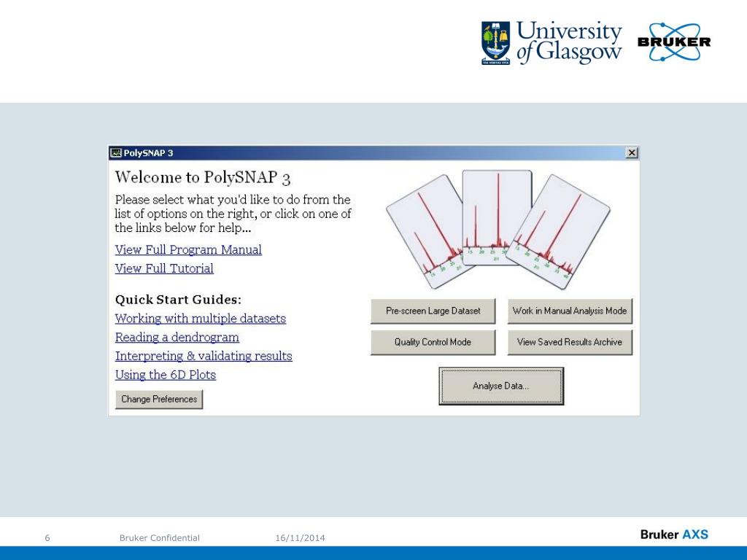This screenshot has height=560, width=747.
Task: Open View Saved Results Archive
Action: [x=570, y=342]
